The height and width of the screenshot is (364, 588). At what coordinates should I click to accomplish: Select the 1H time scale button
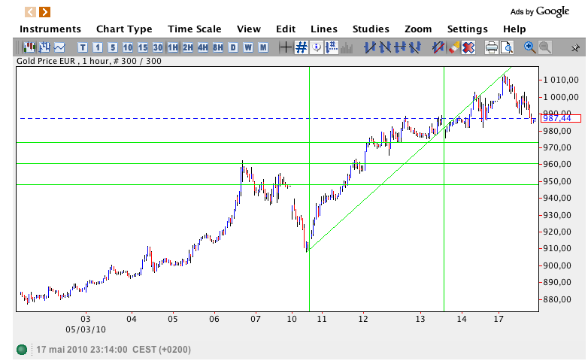click(x=173, y=47)
